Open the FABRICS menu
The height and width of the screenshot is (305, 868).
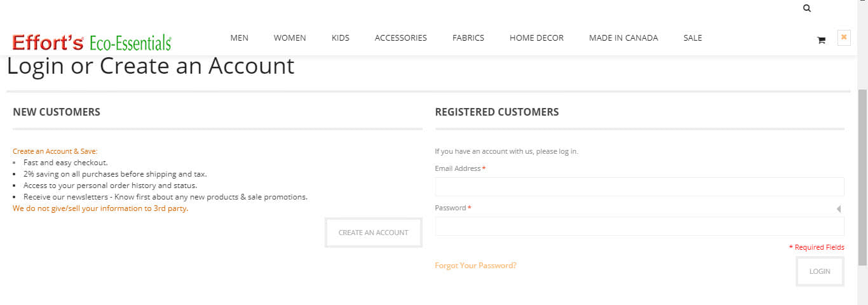tap(468, 38)
